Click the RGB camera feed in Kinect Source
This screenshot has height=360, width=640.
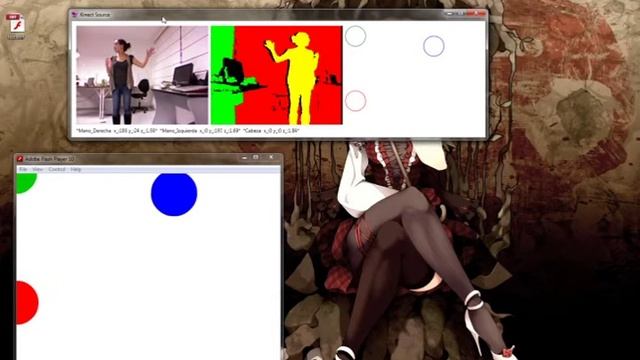coord(142,75)
